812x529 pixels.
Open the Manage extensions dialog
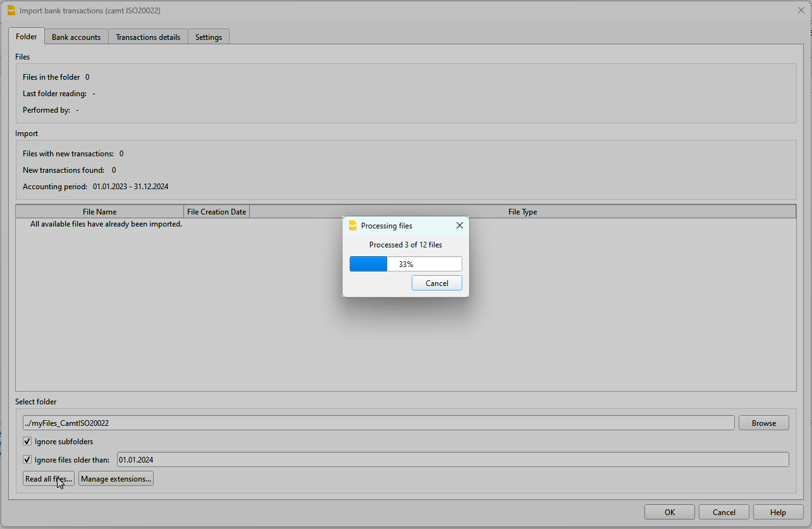point(116,478)
